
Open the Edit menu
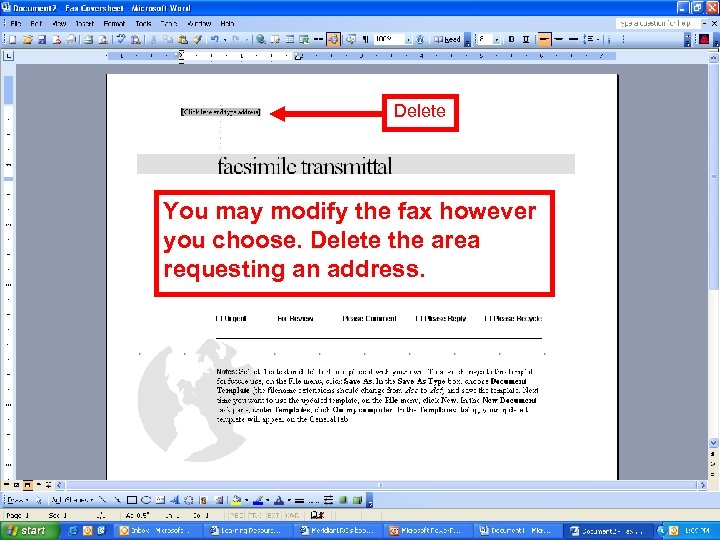point(36,23)
